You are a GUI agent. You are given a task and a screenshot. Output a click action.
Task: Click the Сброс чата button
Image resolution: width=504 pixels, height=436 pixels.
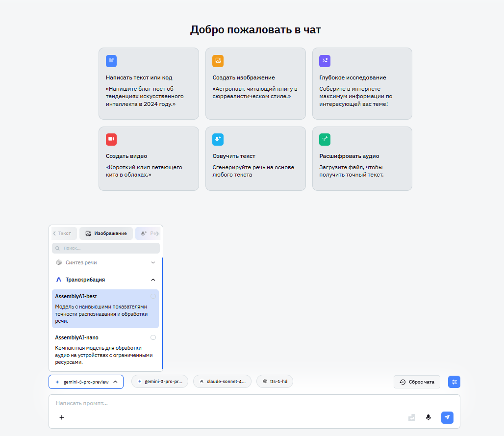click(417, 382)
